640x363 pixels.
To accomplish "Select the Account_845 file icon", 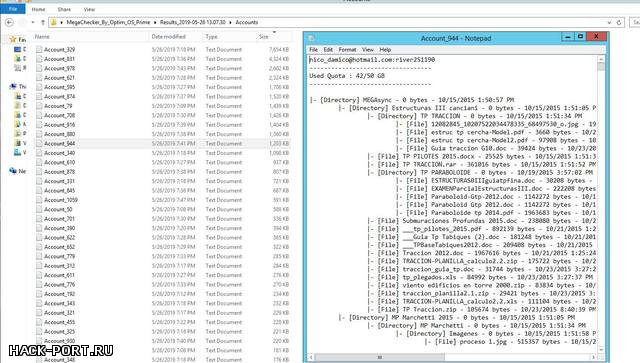I will click(x=39, y=190).
